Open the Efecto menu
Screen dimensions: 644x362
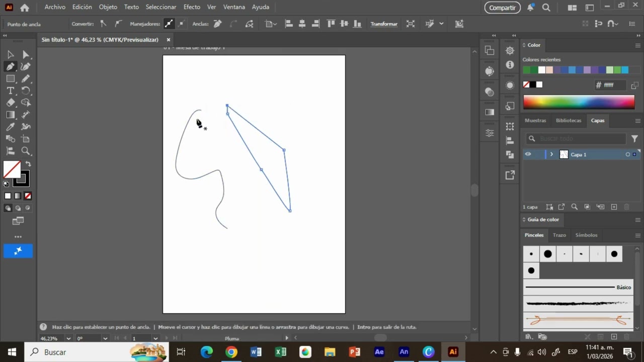point(192,7)
